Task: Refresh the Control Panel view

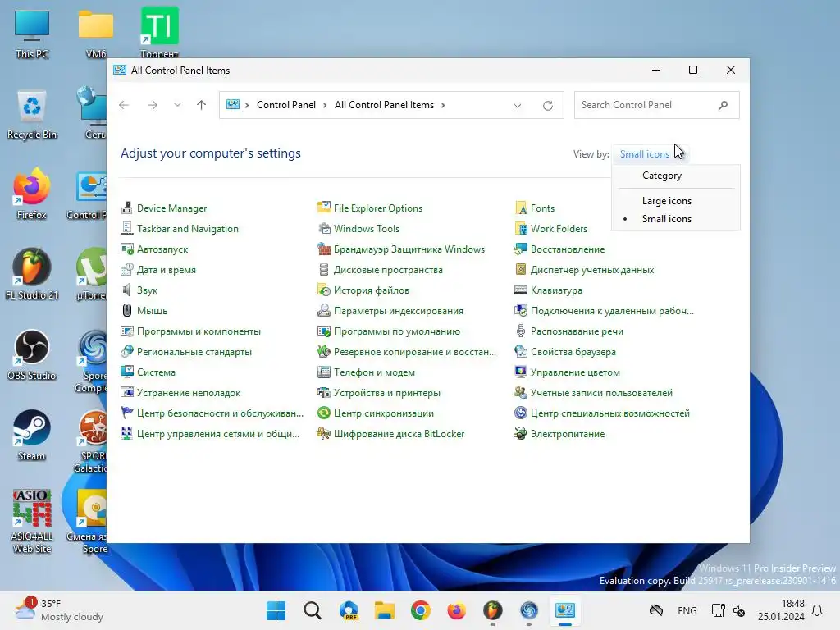Action: [x=547, y=106]
